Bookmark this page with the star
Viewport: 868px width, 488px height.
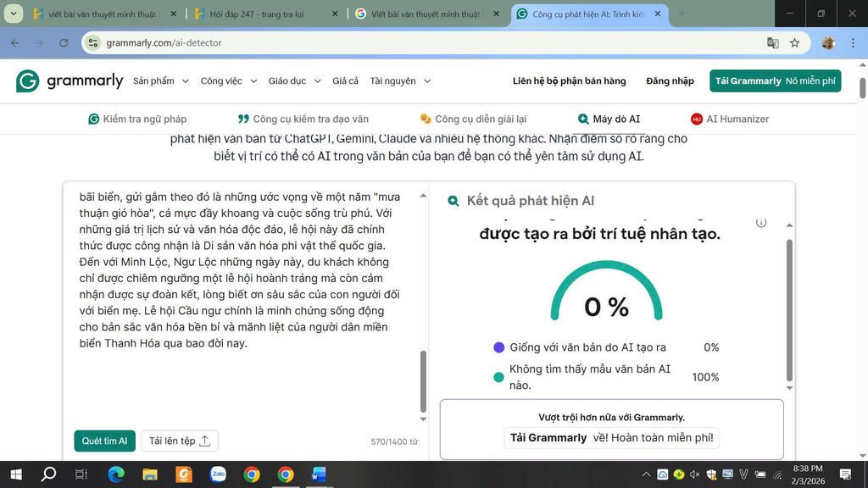coord(795,42)
